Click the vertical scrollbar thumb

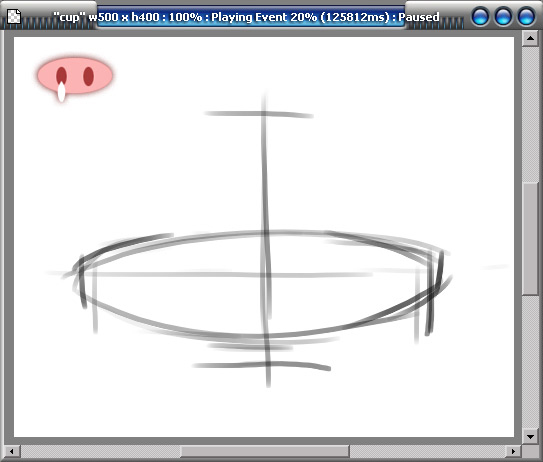[530, 239]
